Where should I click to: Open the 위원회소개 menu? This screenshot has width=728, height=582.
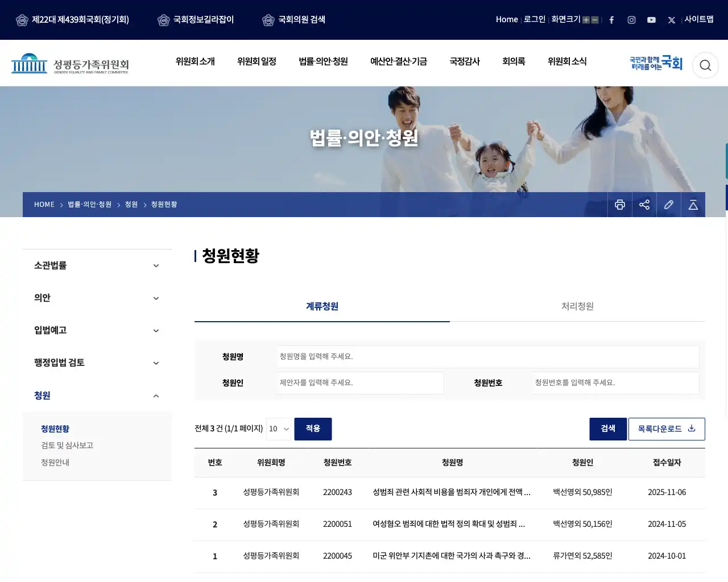[195, 61]
